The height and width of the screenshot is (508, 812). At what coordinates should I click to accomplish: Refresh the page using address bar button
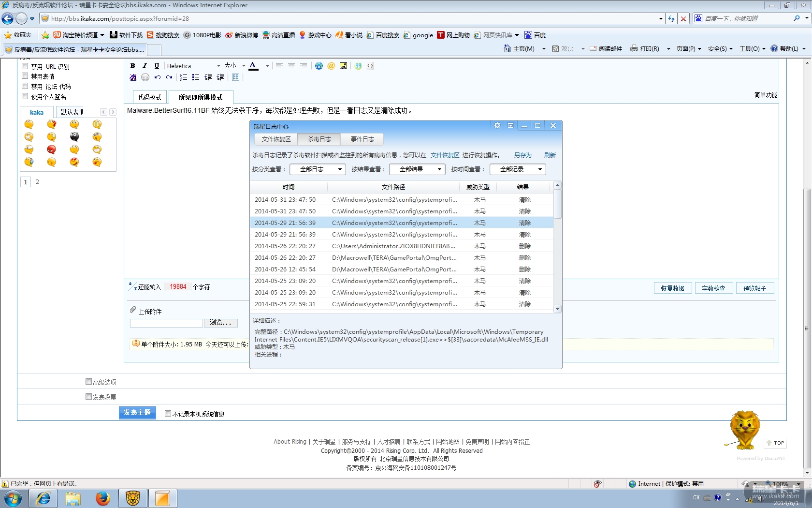[x=671, y=19]
